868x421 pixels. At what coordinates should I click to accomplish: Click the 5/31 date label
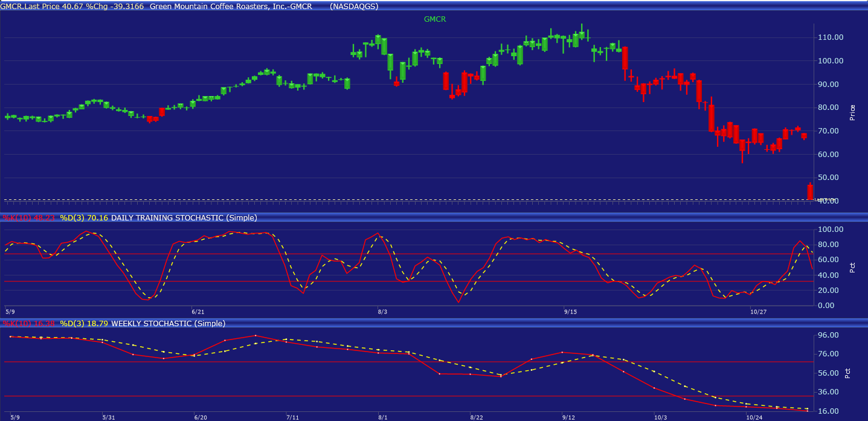point(108,417)
